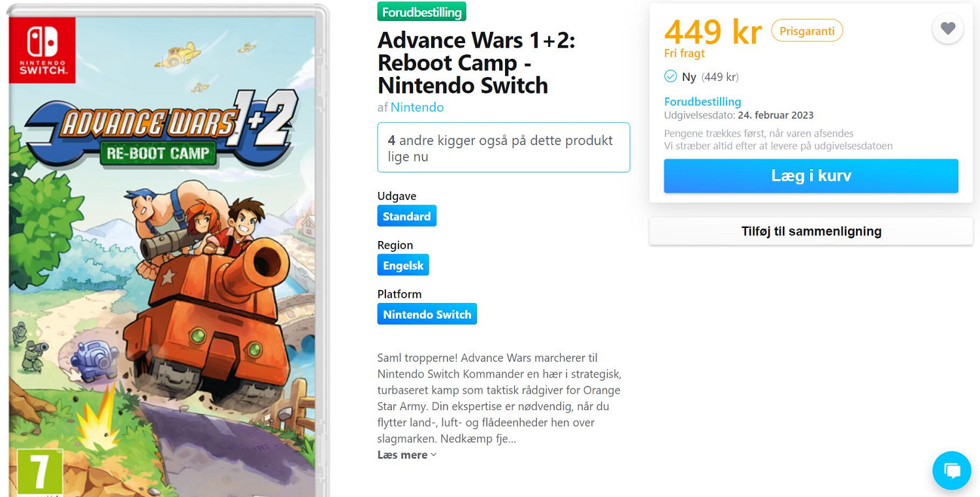Open the chat bubble widget
The width and height of the screenshot is (980, 497).
point(952,470)
